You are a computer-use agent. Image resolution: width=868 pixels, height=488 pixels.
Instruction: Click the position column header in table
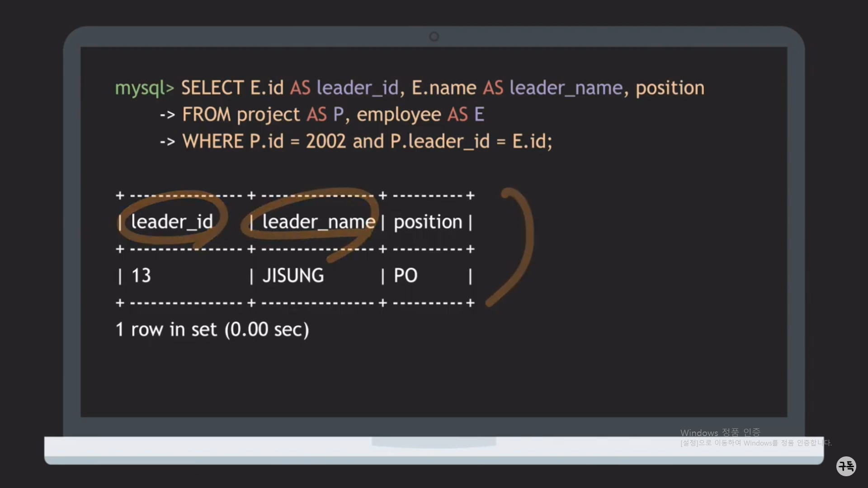pos(428,222)
